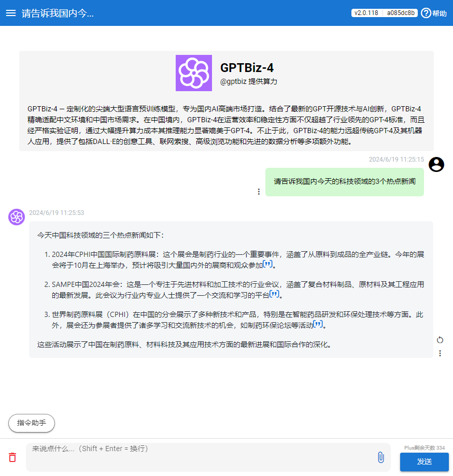Click the user message about tech news
The width and height of the screenshot is (453, 476).
[345, 181]
